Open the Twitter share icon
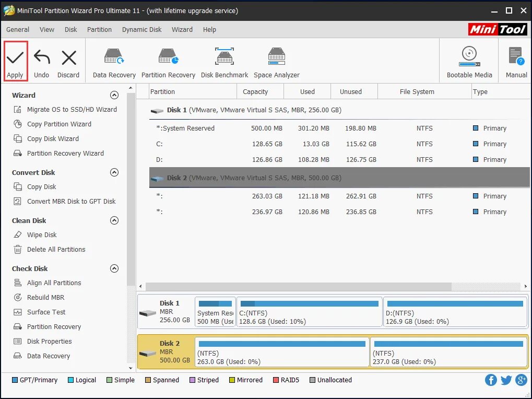 pyautogui.click(x=506, y=380)
